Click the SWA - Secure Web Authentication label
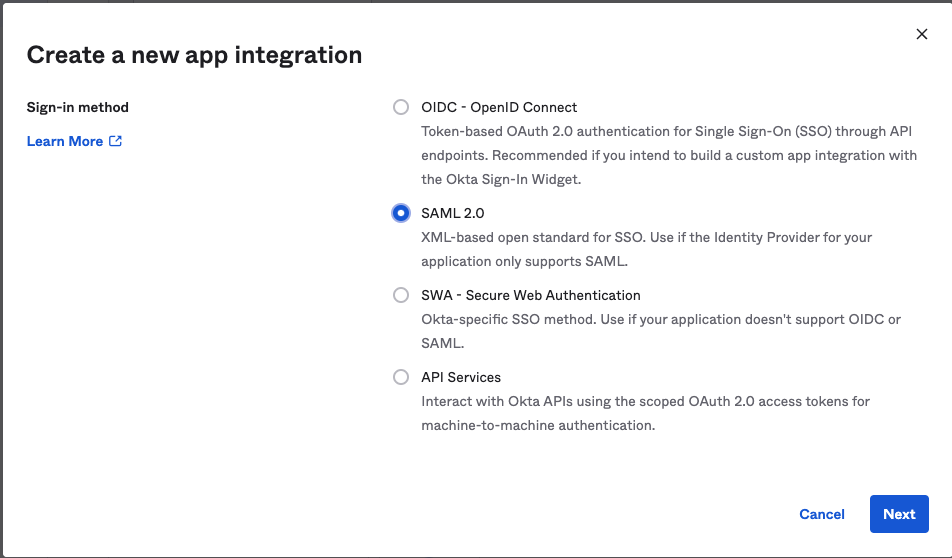This screenshot has width=952, height=558. coord(531,295)
